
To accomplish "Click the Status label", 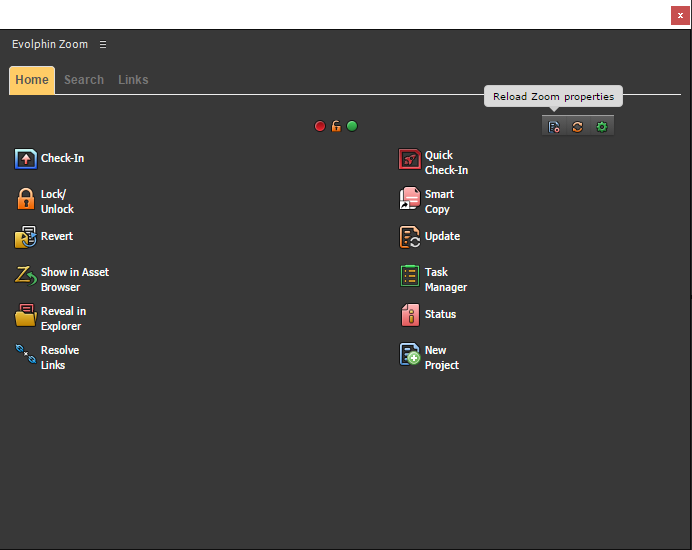I will pyautogui.click(x=440, y=314).
